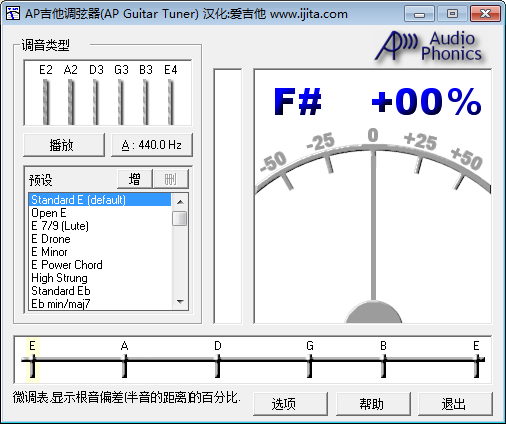Select the E 7/9 (Lute) preset
This screenshot has width=506, height=424.
pyautogui.click(x=100, y=226)
